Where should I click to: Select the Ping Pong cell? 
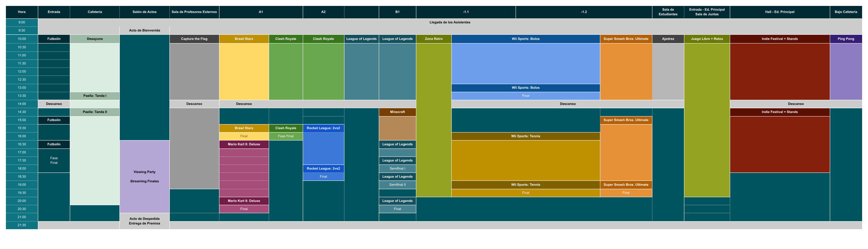click(846, 39)
